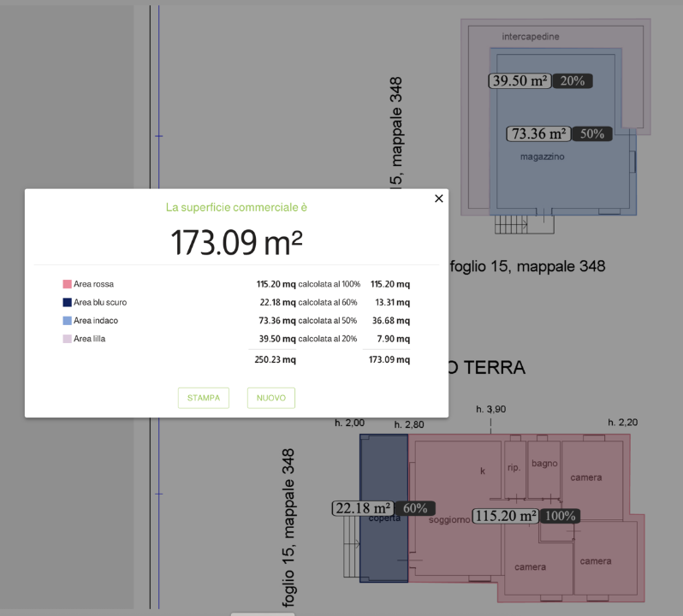
Task: Click the 50% percentage badge
Action: (x=592, y=133)
